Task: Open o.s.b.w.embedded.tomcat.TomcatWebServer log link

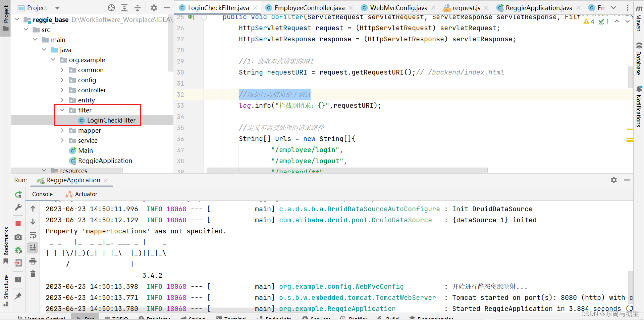Action: [x=357, y=298]
